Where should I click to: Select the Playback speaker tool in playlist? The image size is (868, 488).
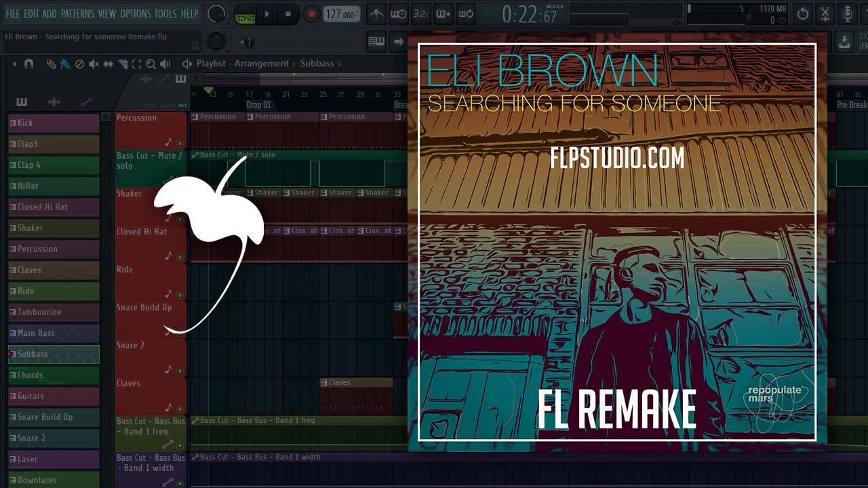[x=165, y=64]
